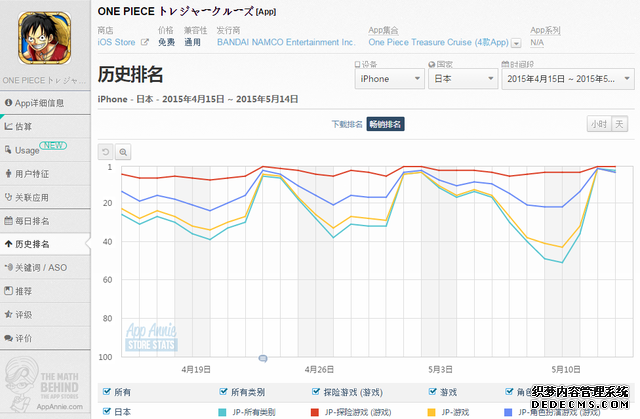
Task: Open 关联应用 in the sidebar
Action: click(x=45, y=197)
